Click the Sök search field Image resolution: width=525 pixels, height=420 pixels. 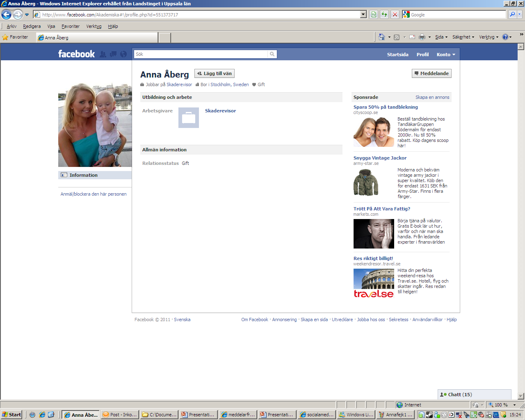[x=201, y=54]
